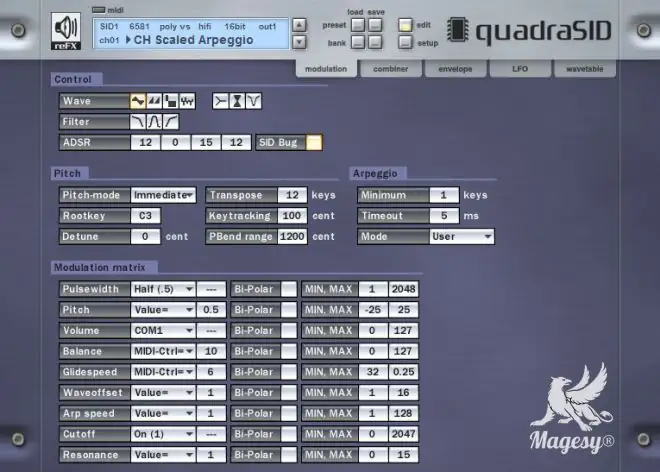Toggle Bi-Polar for Arp speed
Image resolution: width=660 pixels, height=472 pixels.
click(289, 413)
